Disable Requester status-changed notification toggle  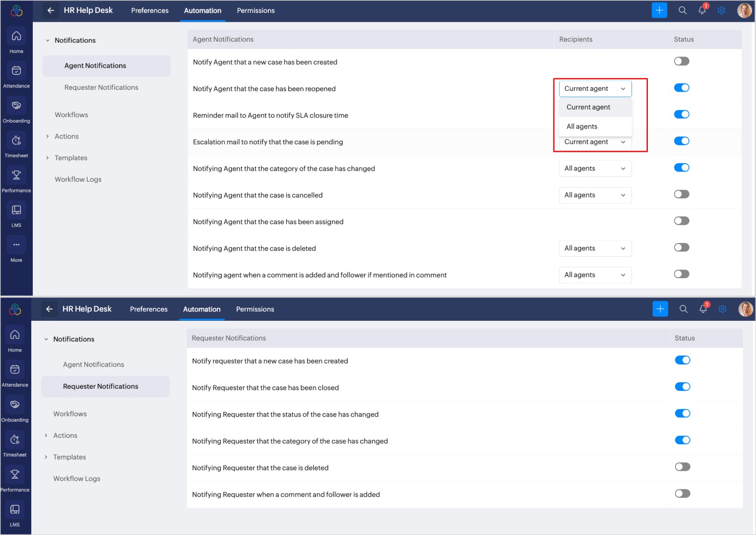(683, 414)
